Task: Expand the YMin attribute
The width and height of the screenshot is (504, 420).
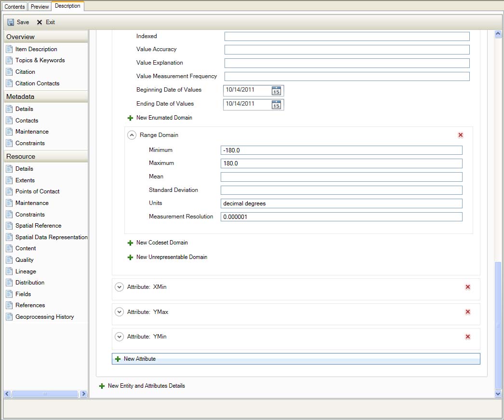Action: pyautogui.click(x=119, y=337)
